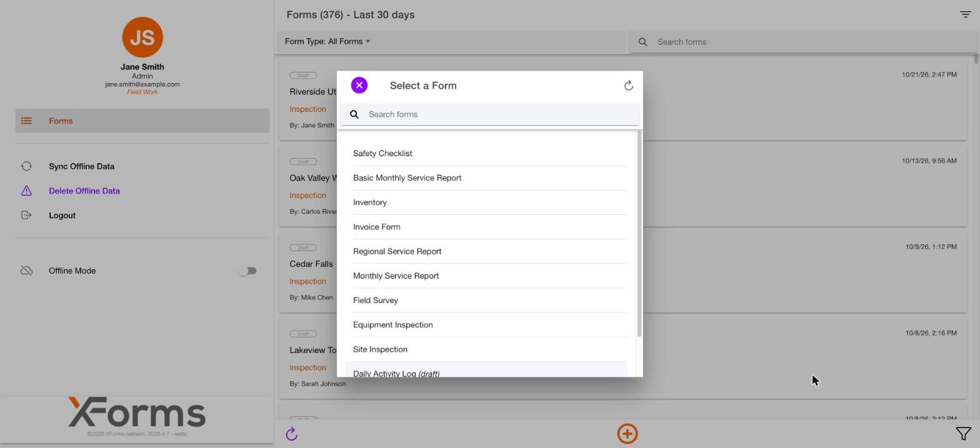This screenshot has height=448, width=980.
Task: Click the main Search forms field
Action: [804, 42]
